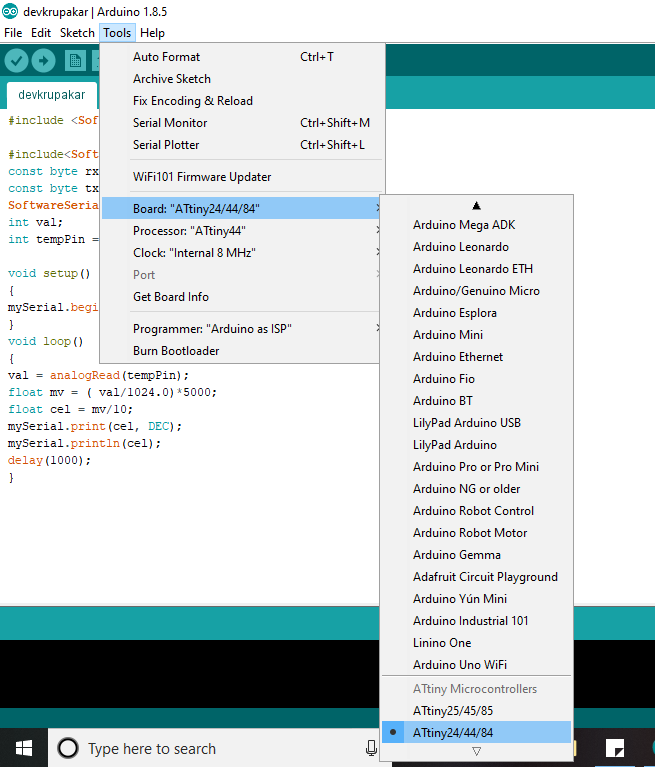Expand the Board: "ATtiny24/44/84" submenu

tap(242, 208)
